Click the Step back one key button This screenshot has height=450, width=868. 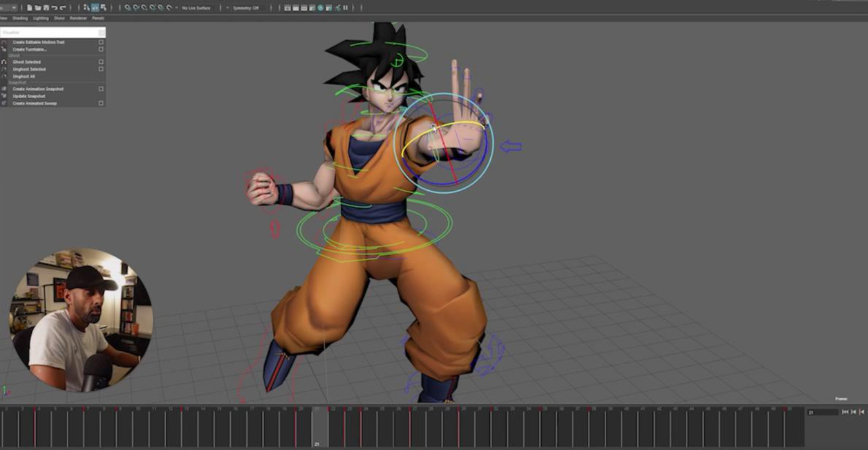coord(862,412)
